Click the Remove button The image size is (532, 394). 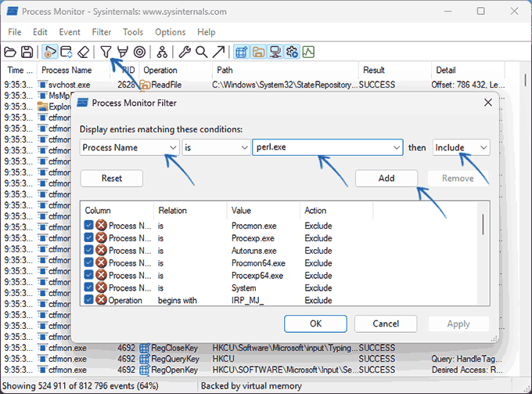coord(458,179)
